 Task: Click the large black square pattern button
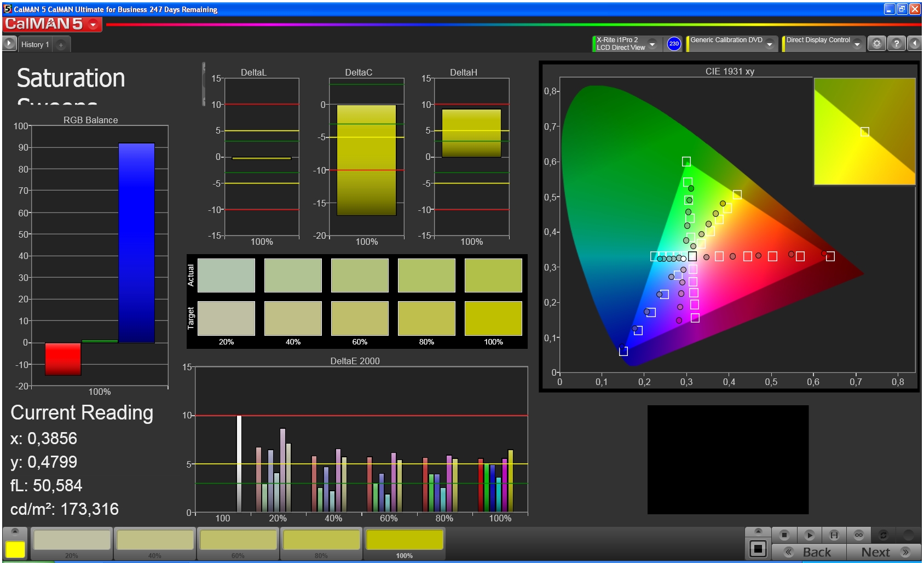coord(758,548)
